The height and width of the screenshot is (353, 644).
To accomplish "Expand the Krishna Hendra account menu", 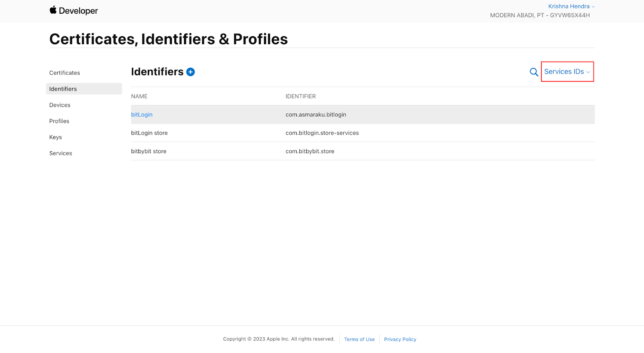I will pyautogui.click(x=571, y=6).
